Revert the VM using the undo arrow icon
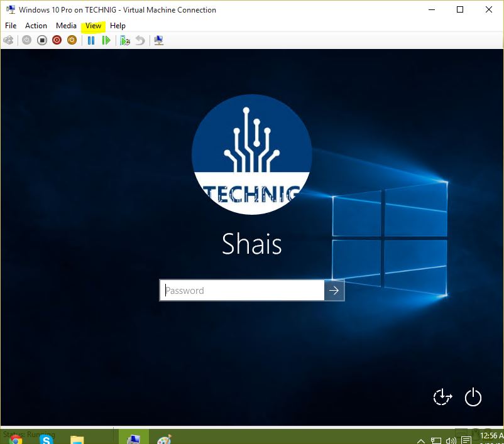Viewport: 504px width, 444px height. pos(140,40)
